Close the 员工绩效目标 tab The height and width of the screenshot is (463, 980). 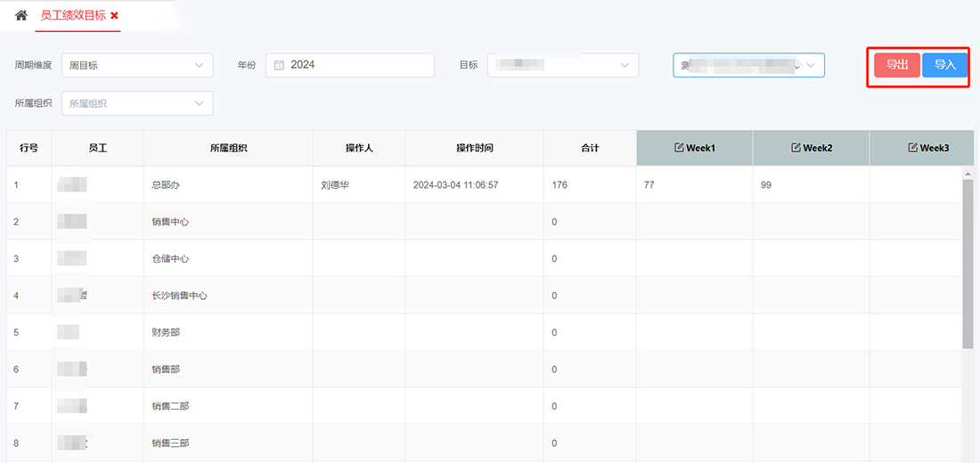pos(114,16)
